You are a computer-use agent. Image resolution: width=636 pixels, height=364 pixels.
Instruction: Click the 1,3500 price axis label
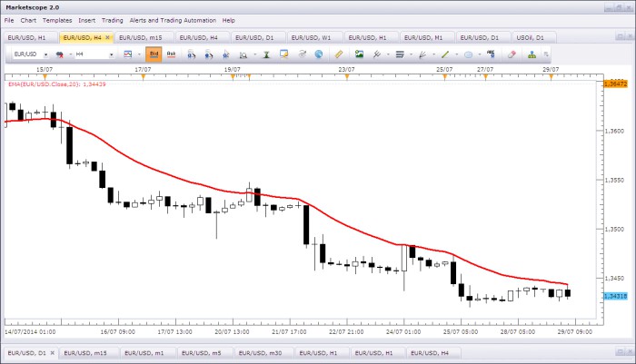tap(614, 230)
